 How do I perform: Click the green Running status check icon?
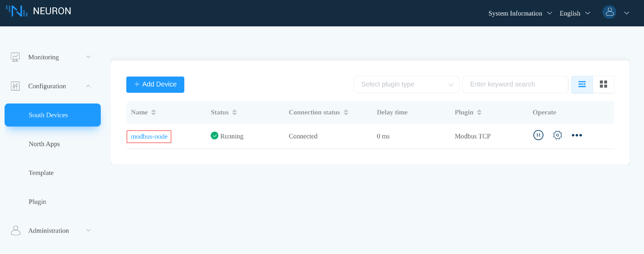click(214, 135)
